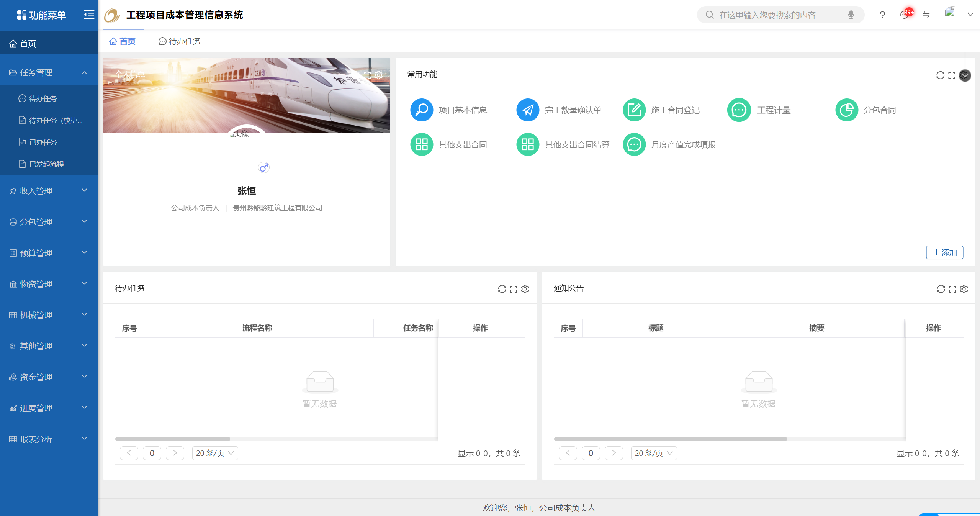
Task: Open 已发起流程 sidebar item
Action: click(49, 164)
